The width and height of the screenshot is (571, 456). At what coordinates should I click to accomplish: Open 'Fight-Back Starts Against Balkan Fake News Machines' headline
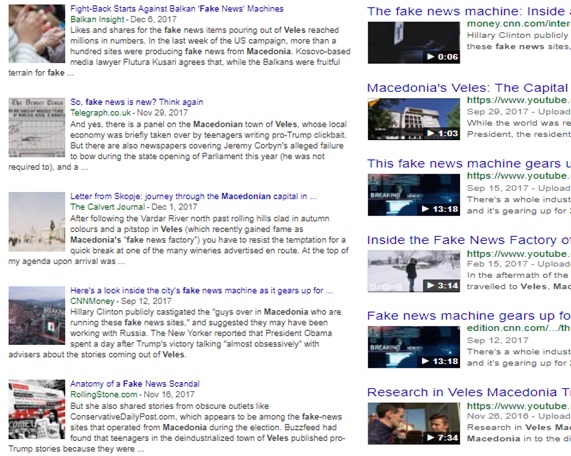177,9
